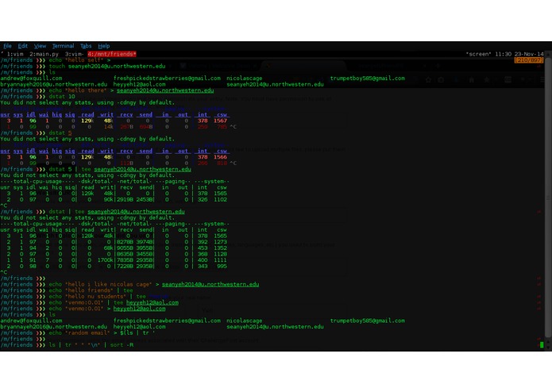
Task: Select the 3:vim- screen window label
Action: coord(75,54)
